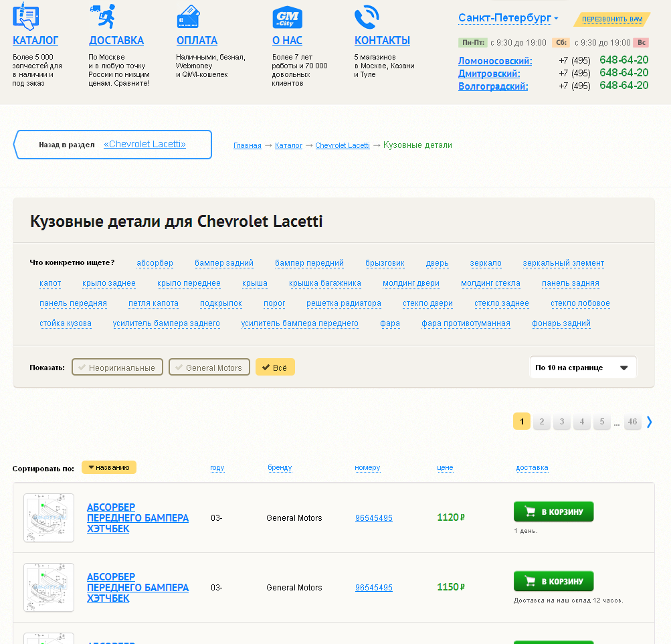Toggle the Неоригинальные filter
Image resolution: width=671 pixels, height=644 pixels.
pos(117,368)
